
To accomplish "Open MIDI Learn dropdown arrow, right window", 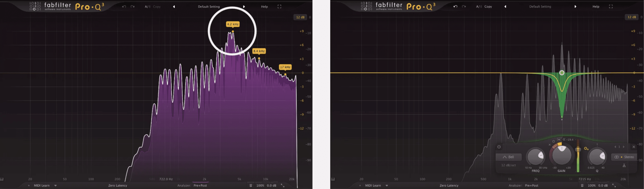I will (387, 186).
